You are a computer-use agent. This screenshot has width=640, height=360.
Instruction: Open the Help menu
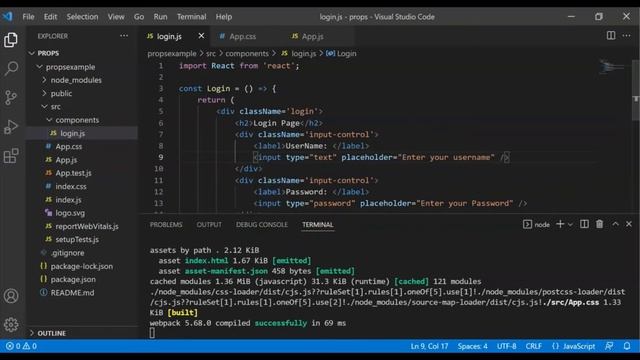tap(224, 17)
